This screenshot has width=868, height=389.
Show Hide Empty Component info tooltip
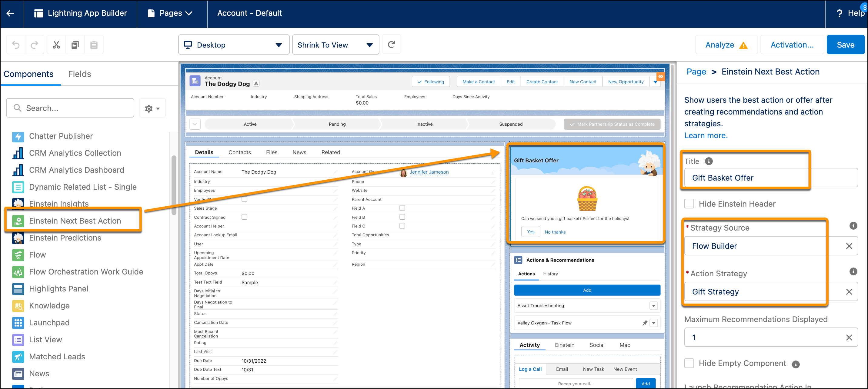pos(796,364)
